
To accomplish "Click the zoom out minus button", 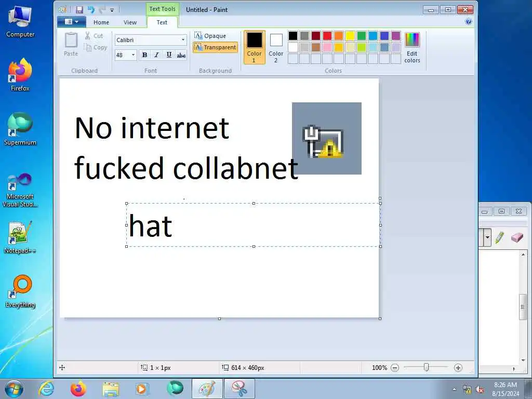I will (395, 367).
